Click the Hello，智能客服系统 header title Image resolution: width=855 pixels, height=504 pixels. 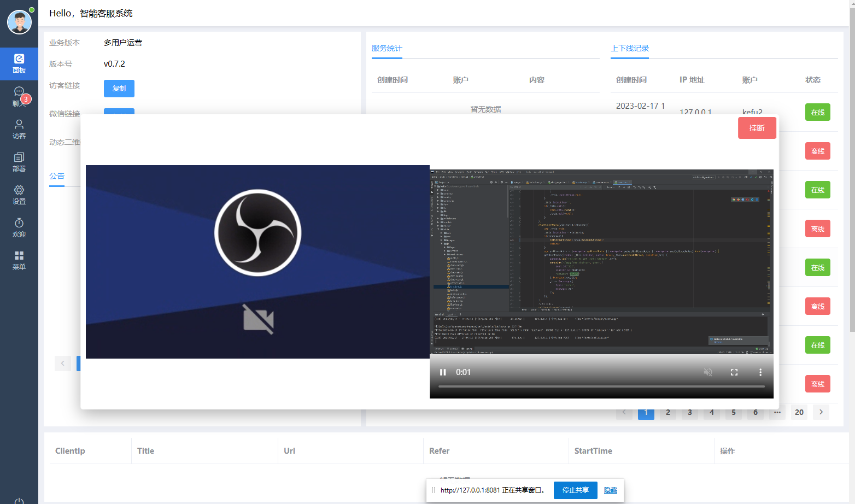pyautogui.click(x=91, y=13)
